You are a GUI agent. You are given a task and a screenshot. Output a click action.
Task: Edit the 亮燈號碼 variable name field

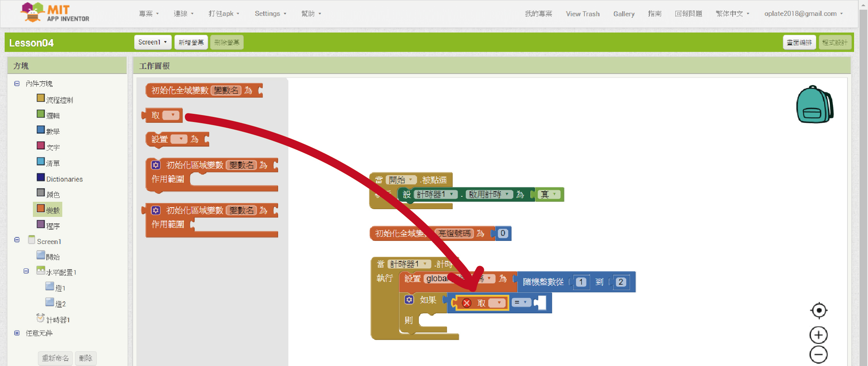tap(454, 233)
